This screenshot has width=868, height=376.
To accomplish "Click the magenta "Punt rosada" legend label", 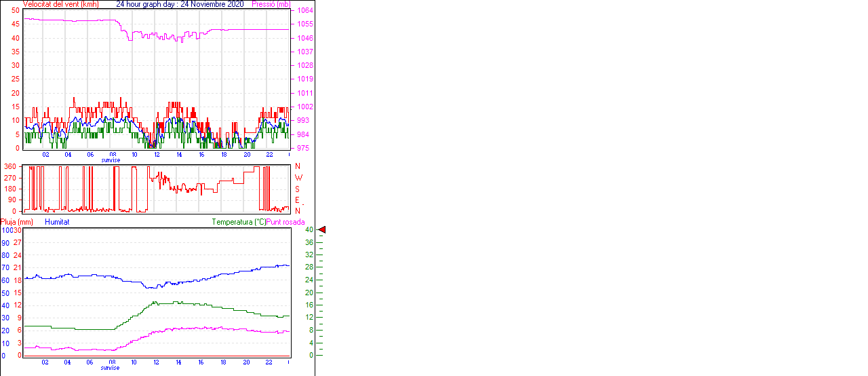I will (285, 222).
